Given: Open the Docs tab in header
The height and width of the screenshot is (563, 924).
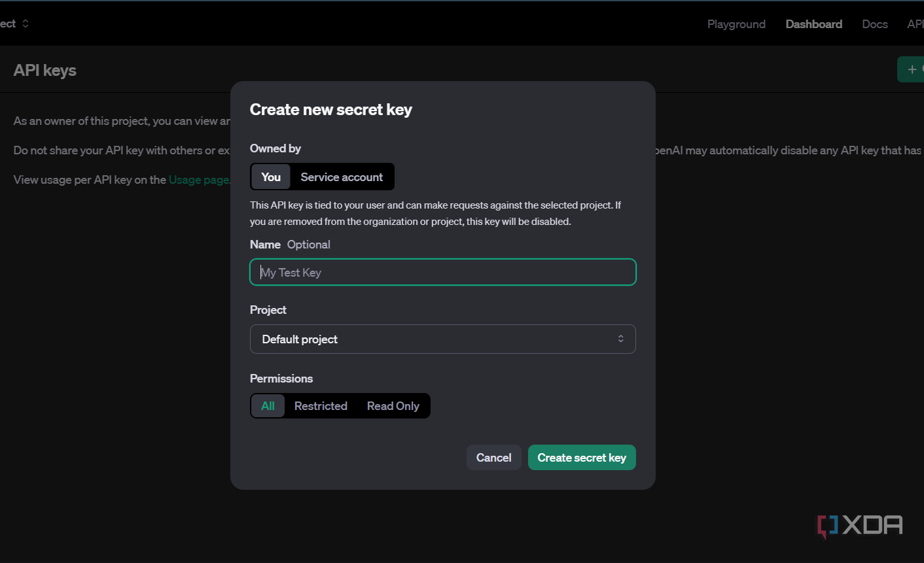Looking at the screenshot, I should tap(875, 24).
